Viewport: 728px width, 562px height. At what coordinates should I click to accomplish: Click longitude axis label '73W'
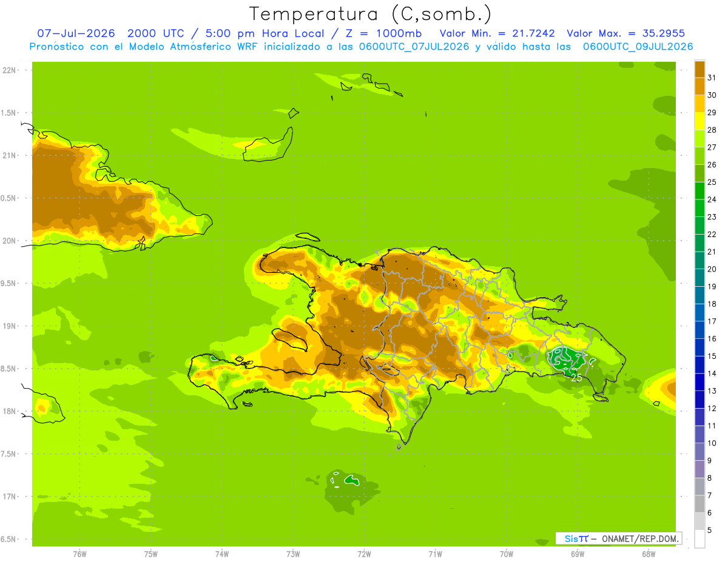(x=293, y=554)
